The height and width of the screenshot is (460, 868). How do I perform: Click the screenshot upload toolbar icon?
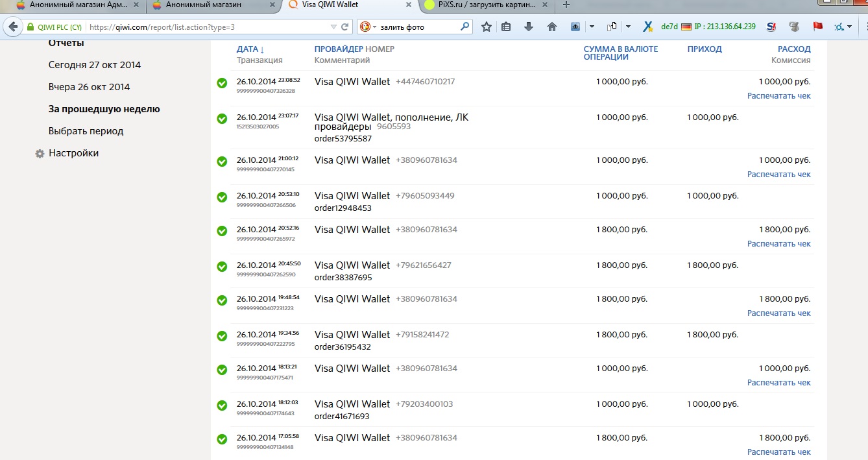tap(575, 27)
